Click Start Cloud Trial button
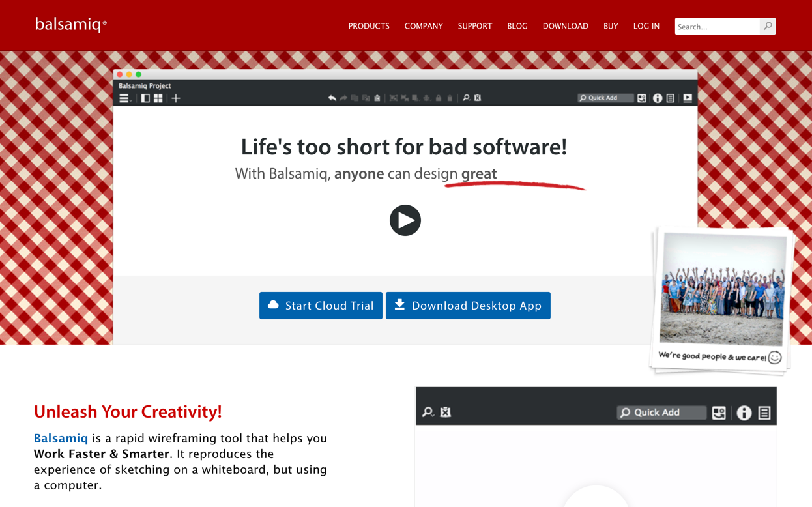This screenshot has height=507, width=812. click(x=321, y=306)
